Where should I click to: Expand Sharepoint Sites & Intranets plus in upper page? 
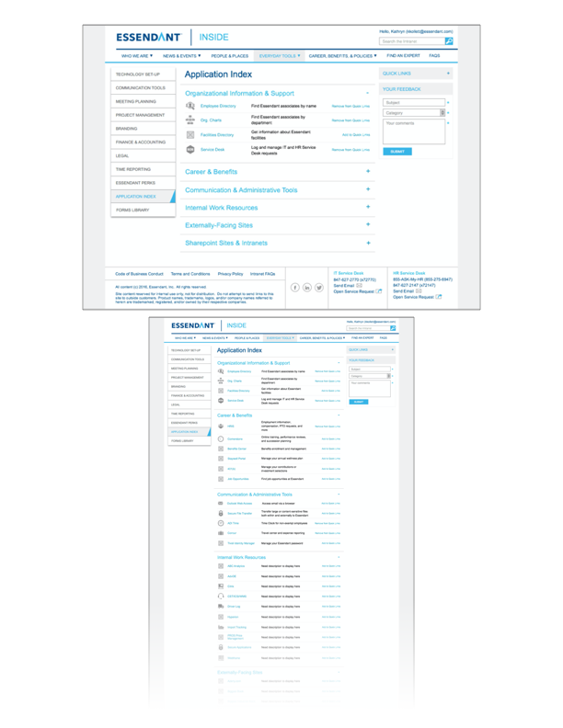click(368, 243)
